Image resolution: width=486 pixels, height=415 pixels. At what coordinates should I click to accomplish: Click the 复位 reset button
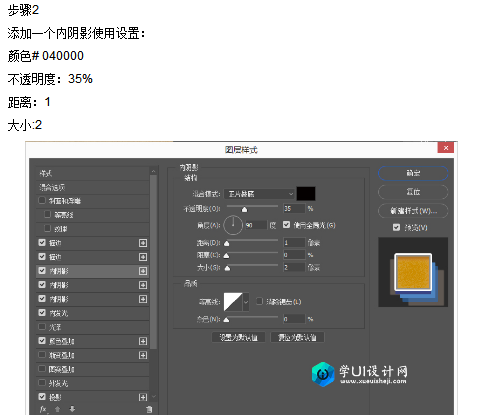tap(413, 192)
